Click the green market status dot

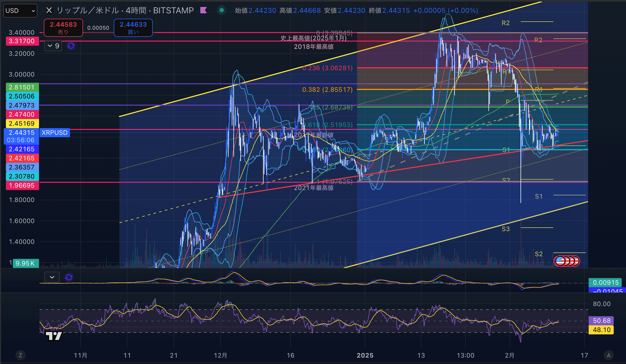tap(221, 10)
